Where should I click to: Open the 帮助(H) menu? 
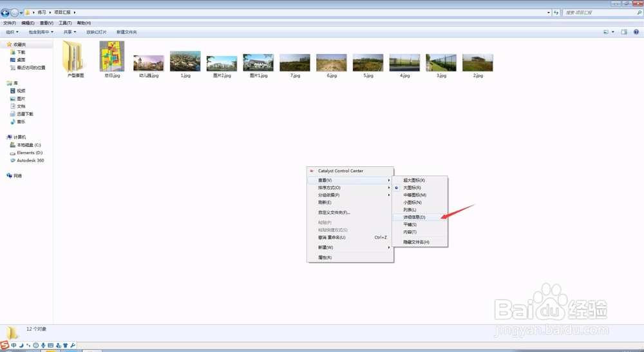[84, 23]
